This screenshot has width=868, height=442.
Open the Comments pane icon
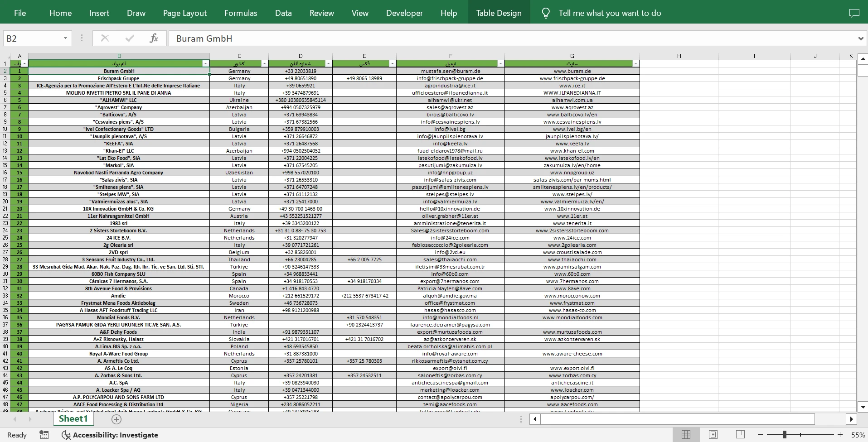click(x=854, y=13)
